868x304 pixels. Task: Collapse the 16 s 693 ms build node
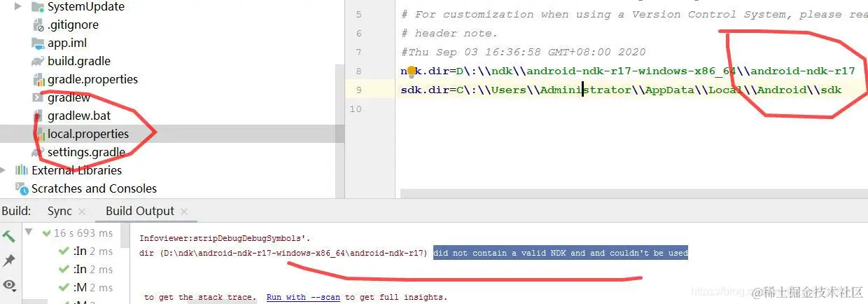point(29,233)
